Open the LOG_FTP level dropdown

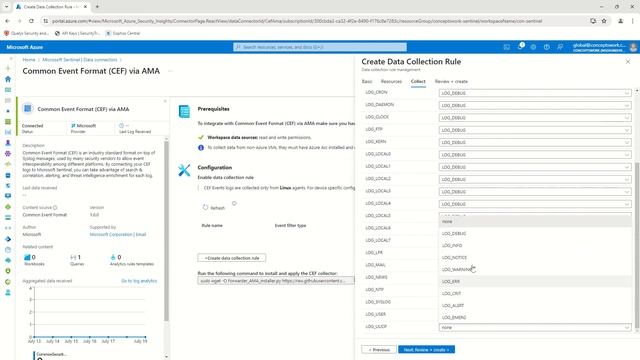coord(535,130)
